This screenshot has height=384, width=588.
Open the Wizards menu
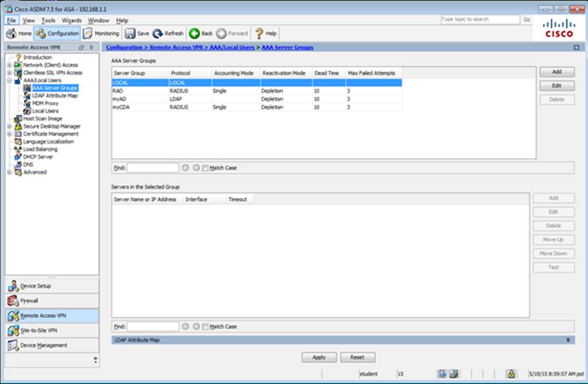tap(71, 21)
